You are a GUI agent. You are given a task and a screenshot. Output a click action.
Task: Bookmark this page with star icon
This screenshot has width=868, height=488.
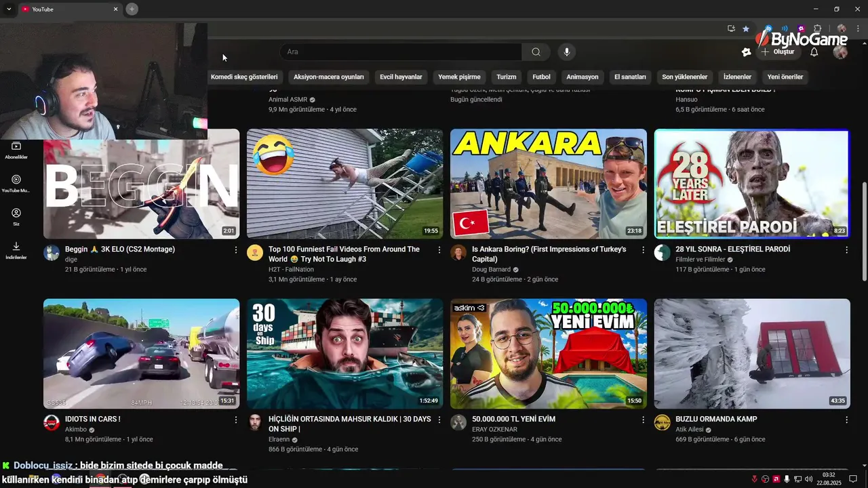(746, 28)
